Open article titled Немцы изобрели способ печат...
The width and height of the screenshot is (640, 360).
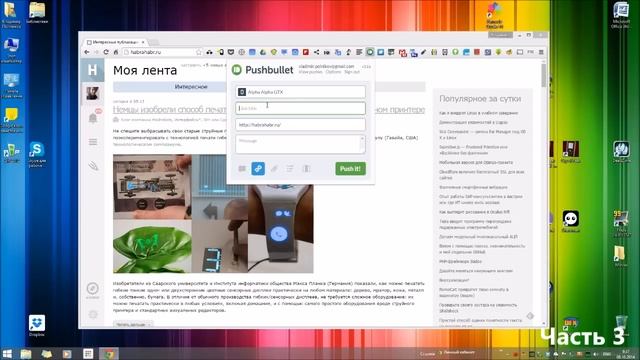pos(169,109)
